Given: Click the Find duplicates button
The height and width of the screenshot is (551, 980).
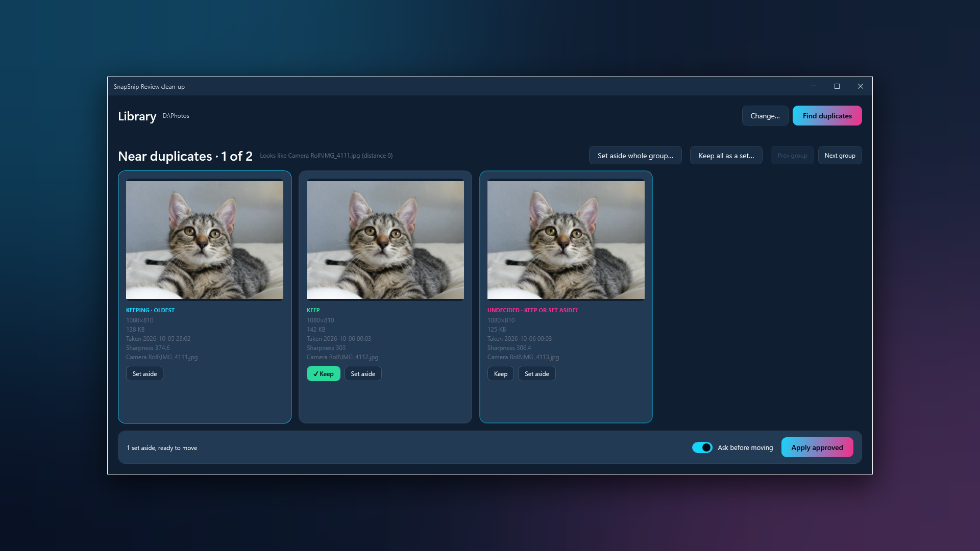Looking at the screenshot, I should pyautogui.click(x=827, y=116).
